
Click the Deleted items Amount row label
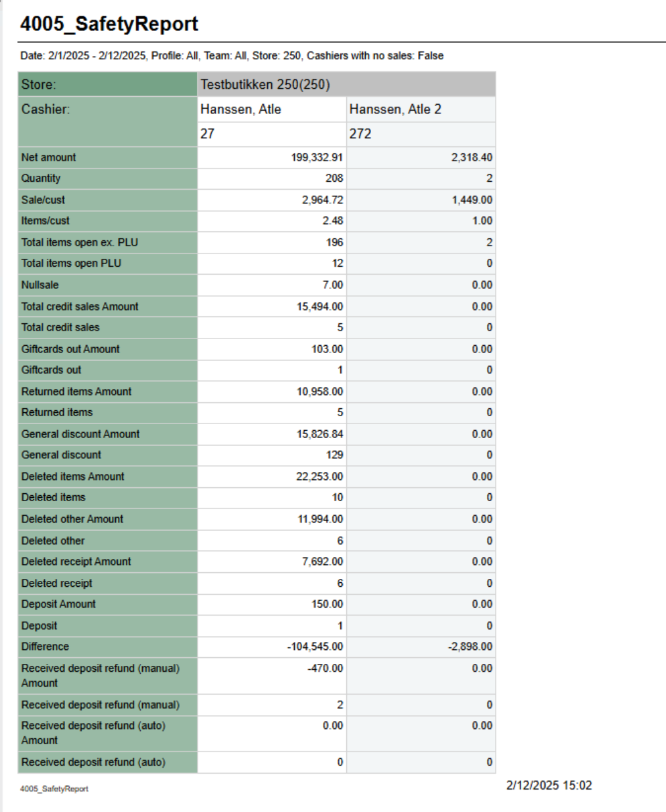[x=72, y=476]
